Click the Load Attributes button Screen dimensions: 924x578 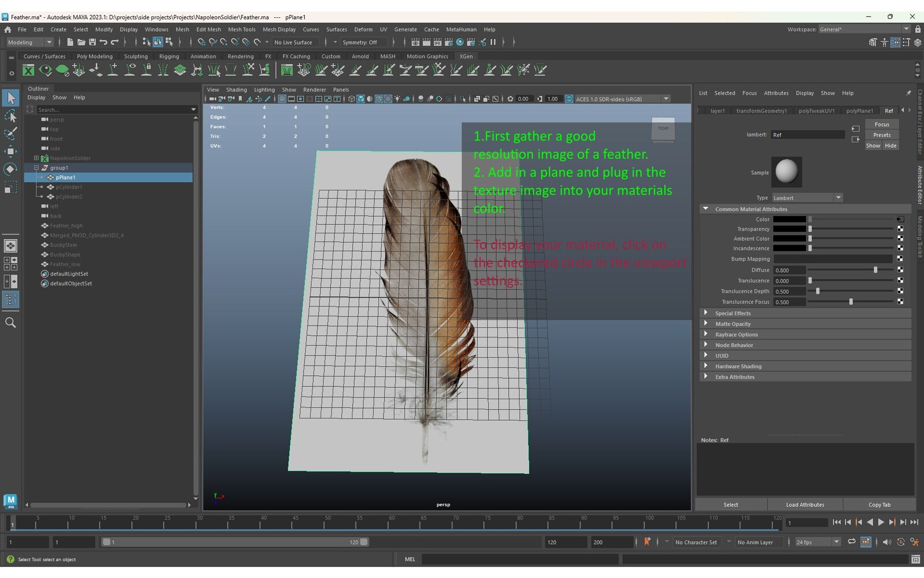pyautogui.click(x=804, y=505)
